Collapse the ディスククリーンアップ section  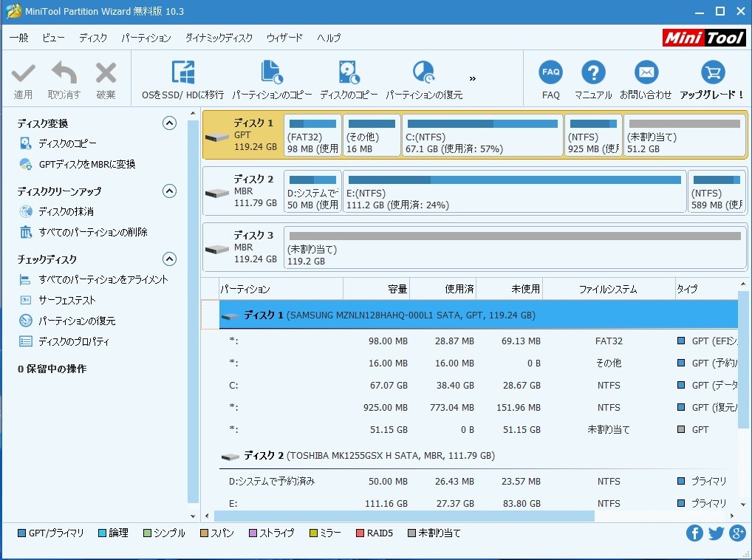170,191
